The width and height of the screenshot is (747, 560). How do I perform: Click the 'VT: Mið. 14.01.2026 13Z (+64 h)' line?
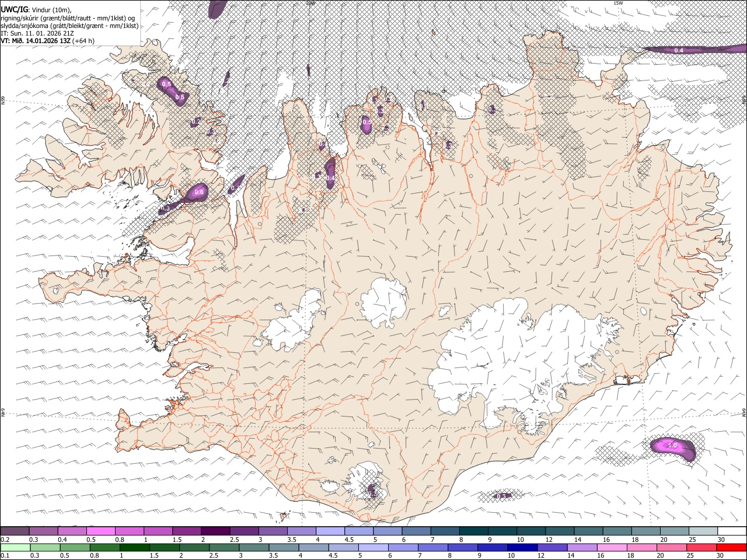click(47, 41)
